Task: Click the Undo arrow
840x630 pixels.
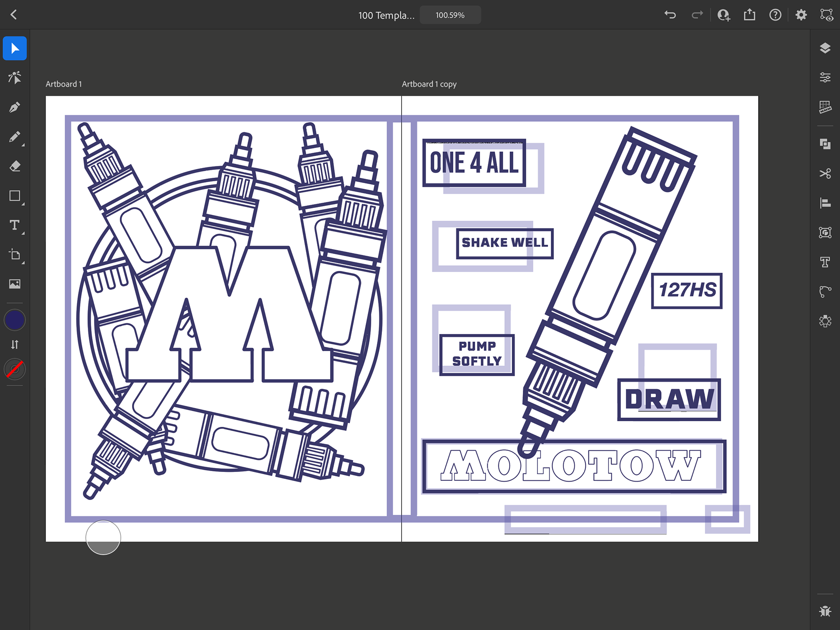Action: pos(670,15)
